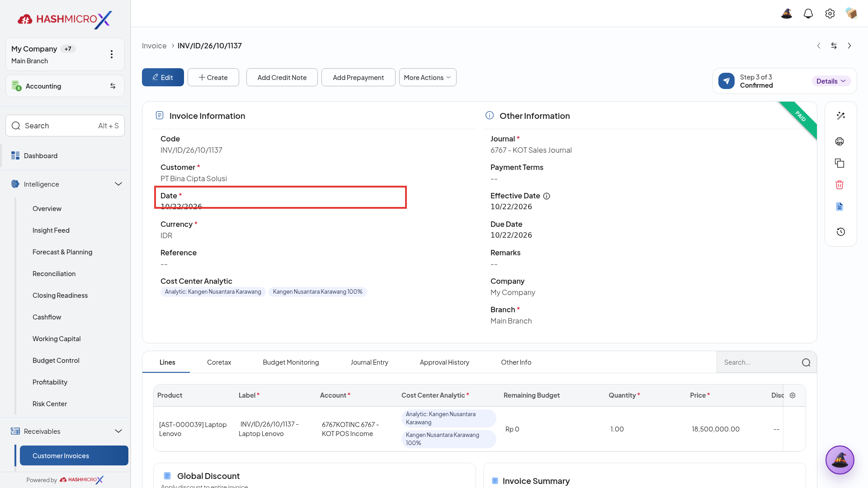Click the Invoice breadcrumb link

(x=154, y=46)
